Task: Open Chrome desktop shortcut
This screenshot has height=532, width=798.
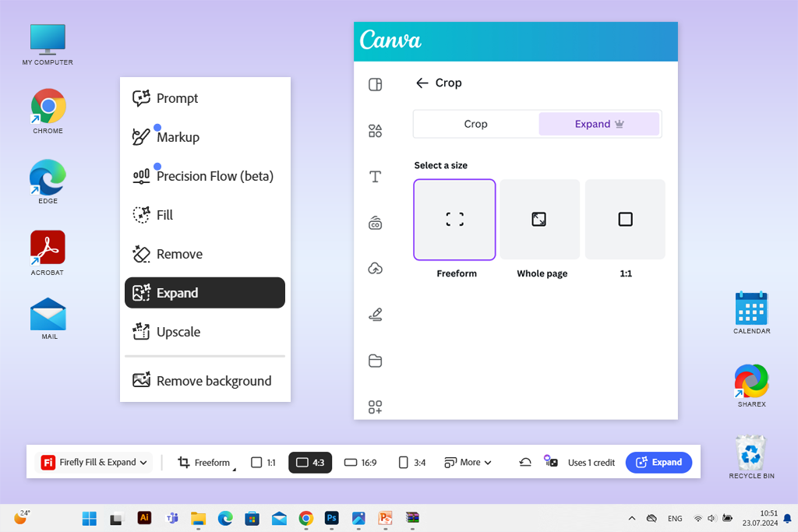Action: (x=48, y=111)
